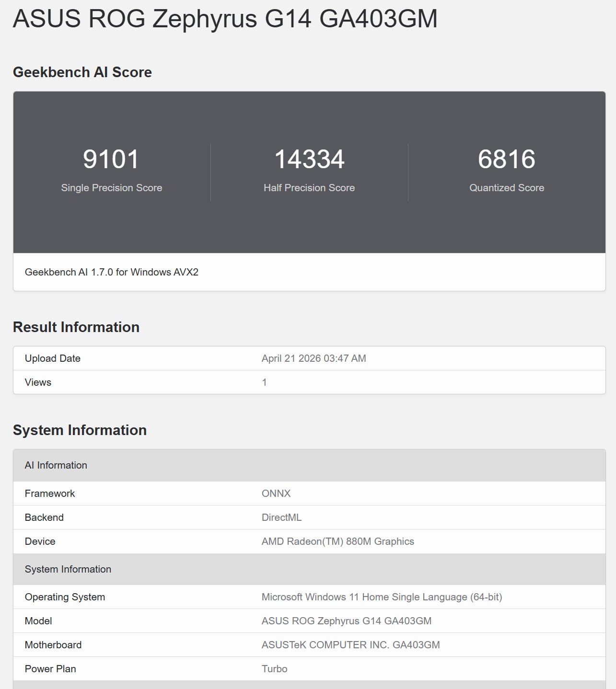616x689 pixels.
Task: Click the Single Precision Score label
Action: tap(112, 188)
